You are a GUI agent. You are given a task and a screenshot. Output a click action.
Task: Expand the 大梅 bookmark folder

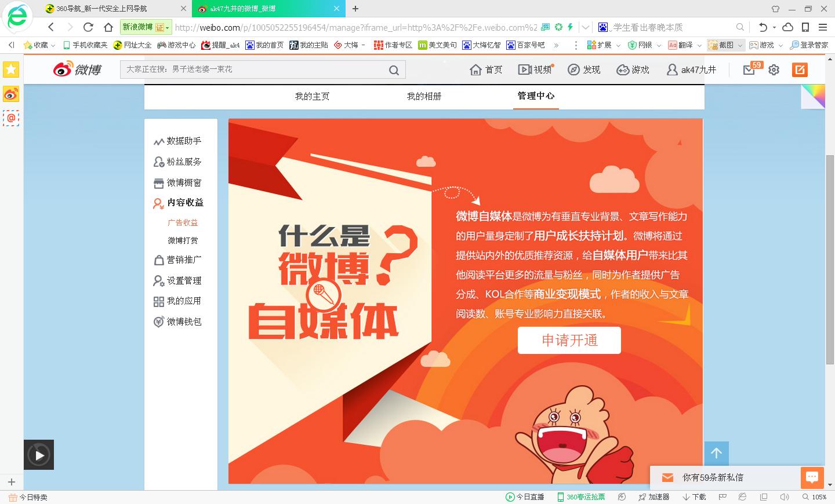350,45
